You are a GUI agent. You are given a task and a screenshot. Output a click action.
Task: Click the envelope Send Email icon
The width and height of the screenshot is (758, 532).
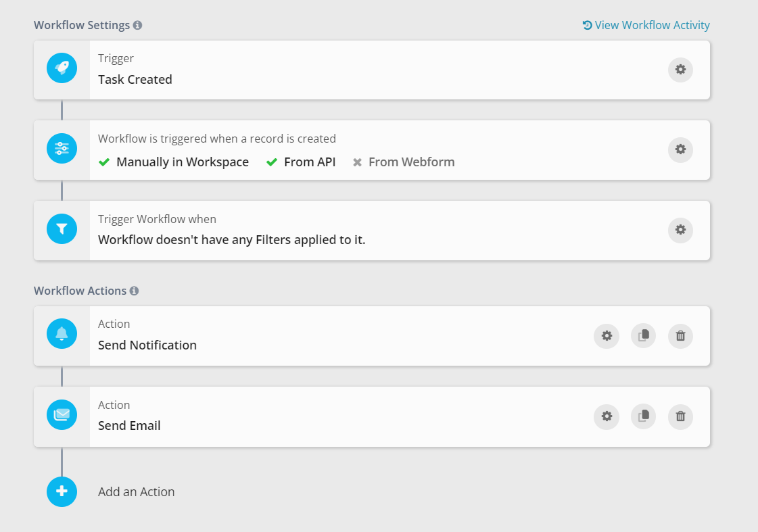(x=62, y=415)
